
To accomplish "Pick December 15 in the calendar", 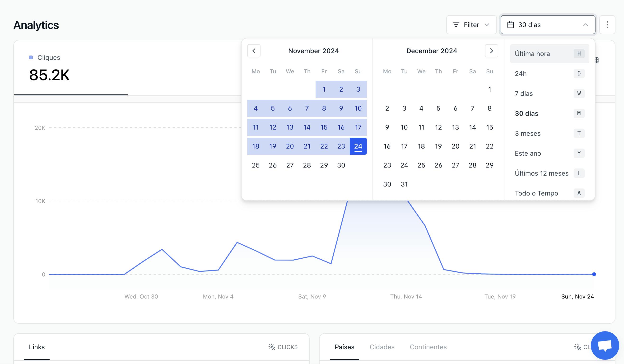I will (489, 127).
